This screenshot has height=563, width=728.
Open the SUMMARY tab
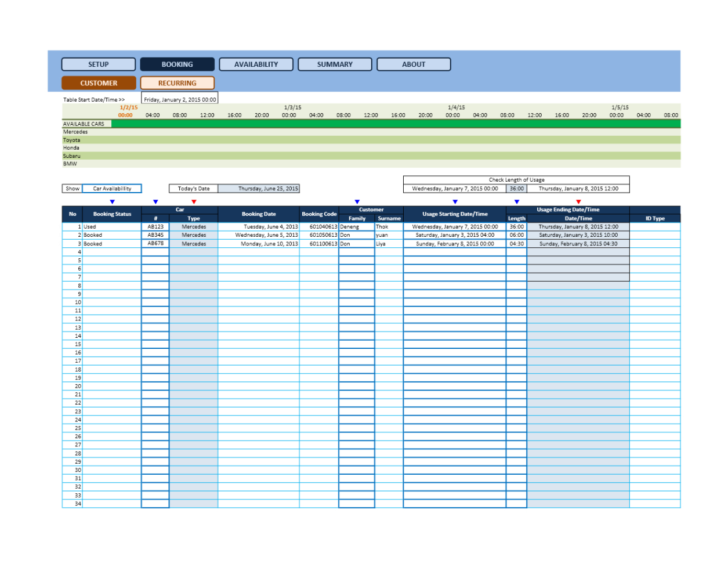(334, 64)
